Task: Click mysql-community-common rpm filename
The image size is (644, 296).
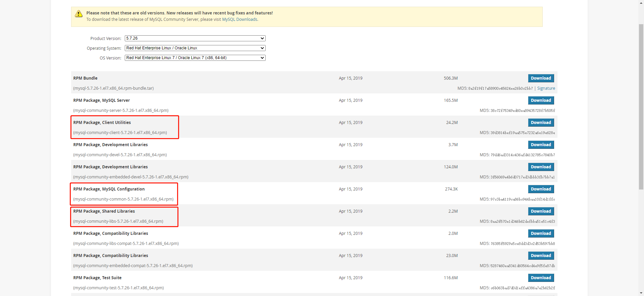Action: (123, 199)
